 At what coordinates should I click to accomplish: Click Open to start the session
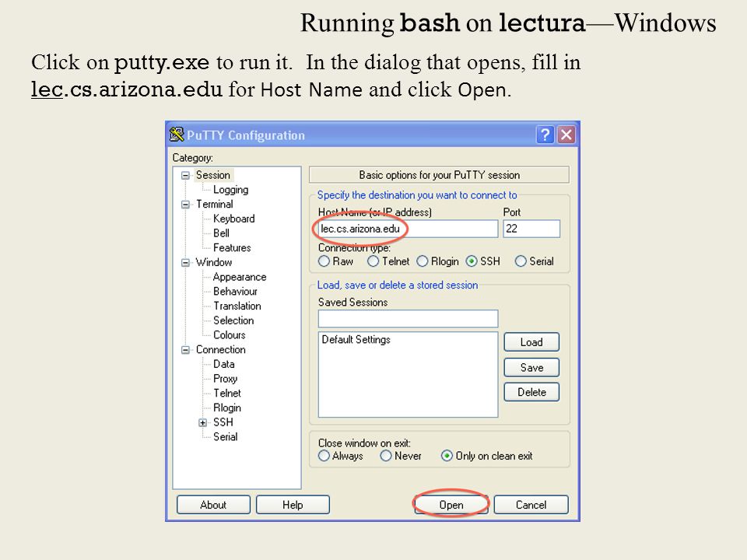pos(451,505)
